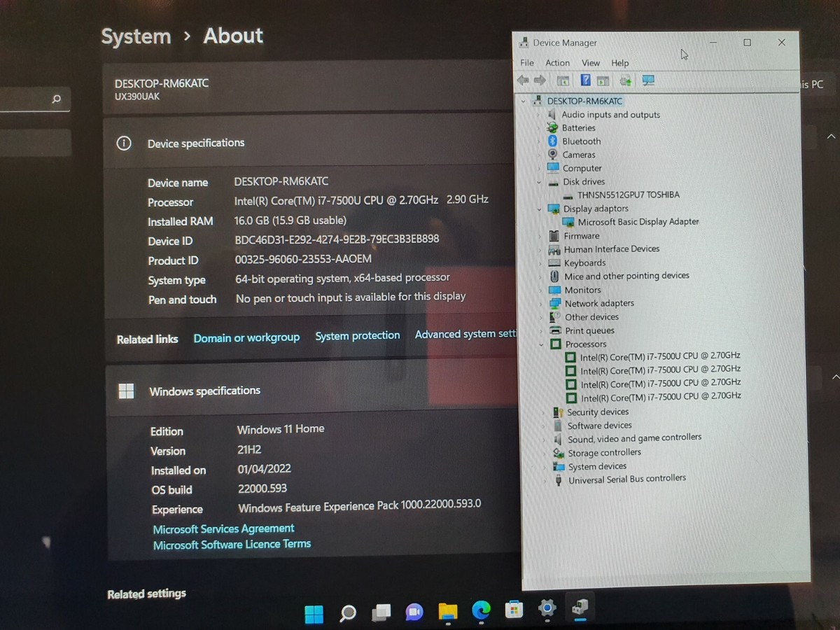Toggle the action pane toolbar icon
The image size is (840, 630).
pyautogui.click(x=603, y=80)
